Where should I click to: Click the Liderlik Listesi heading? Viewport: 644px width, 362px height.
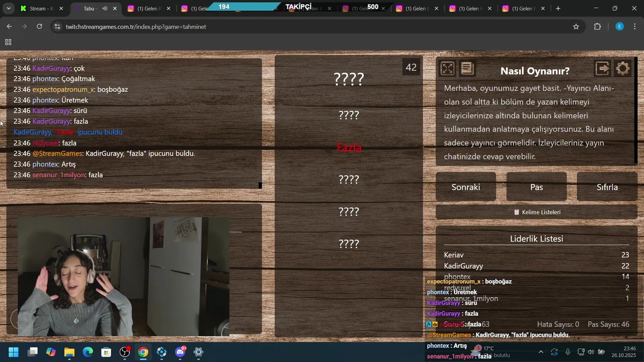536,239
